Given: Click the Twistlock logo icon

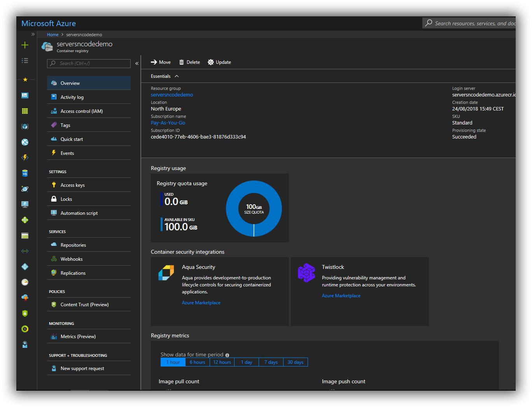Looking at the screenshot, I should 306,273.
